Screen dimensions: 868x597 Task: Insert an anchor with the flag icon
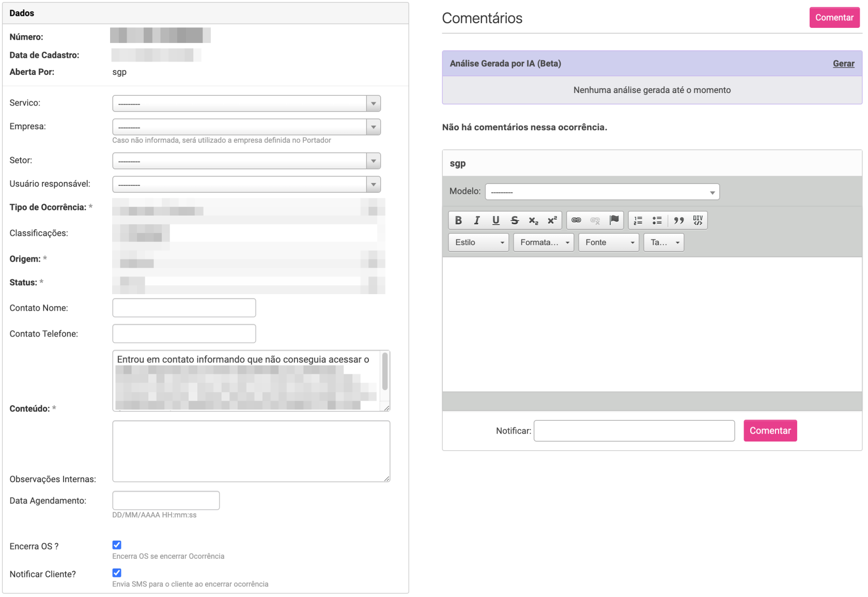tap(614, 220)
